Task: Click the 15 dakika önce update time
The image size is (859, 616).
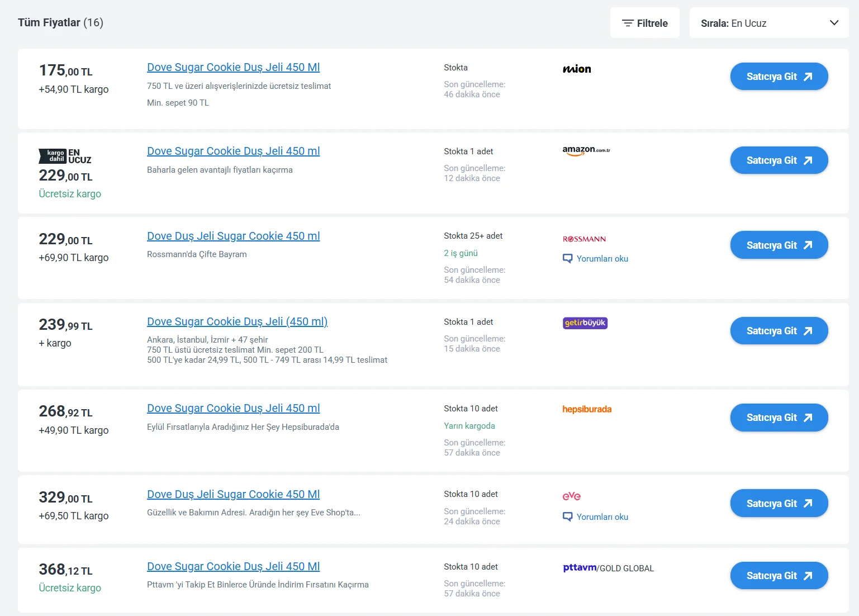Action: pos(472,349)
